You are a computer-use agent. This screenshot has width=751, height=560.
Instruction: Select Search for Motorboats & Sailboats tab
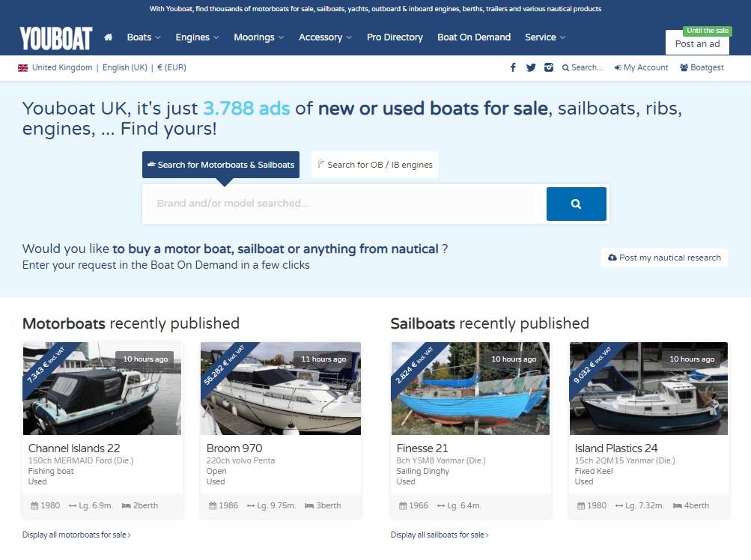pos(221,165)
